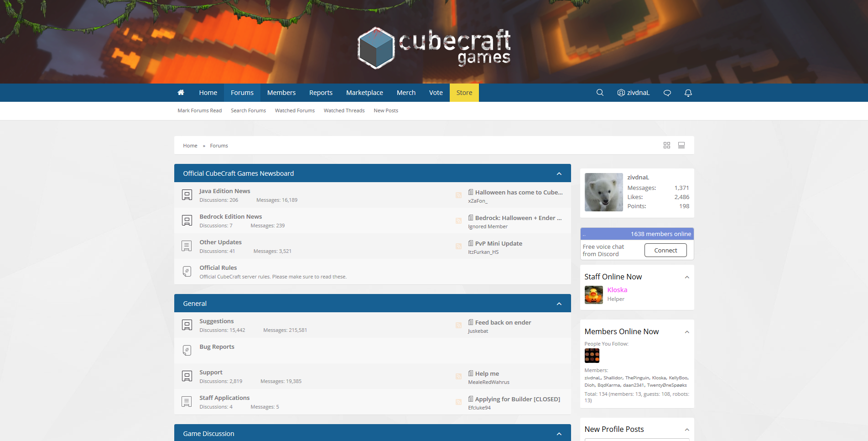Open the Home tab

pyautogui.click(x=208, y=93)
